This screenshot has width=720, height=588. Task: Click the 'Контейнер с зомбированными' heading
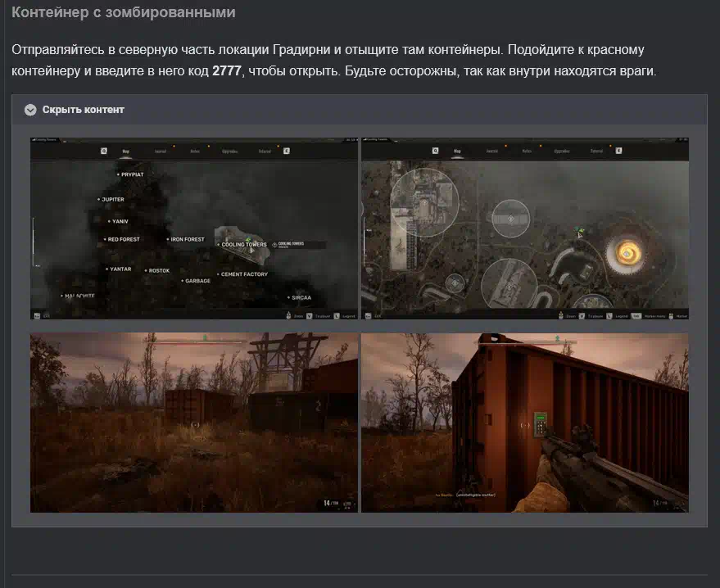pyautogui.click(x=124, y=13)
